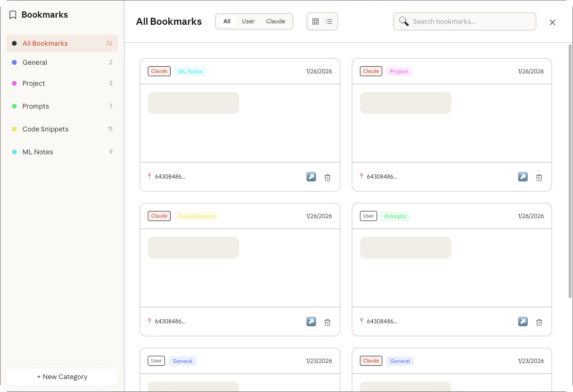Filter bookmarks by User
The width and height of the screenshot is (573, 392).
coord(248,21)
